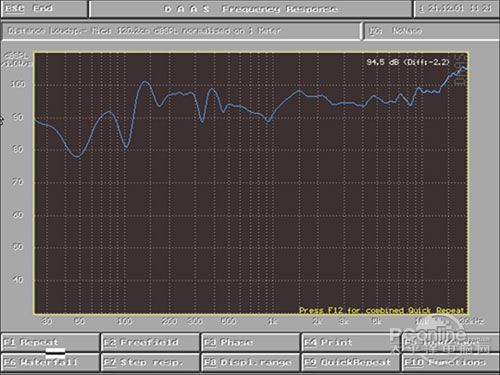Select F1 Repeat measurement button
500x375 pixels.
pyautogui.click(x=50, y=342)
